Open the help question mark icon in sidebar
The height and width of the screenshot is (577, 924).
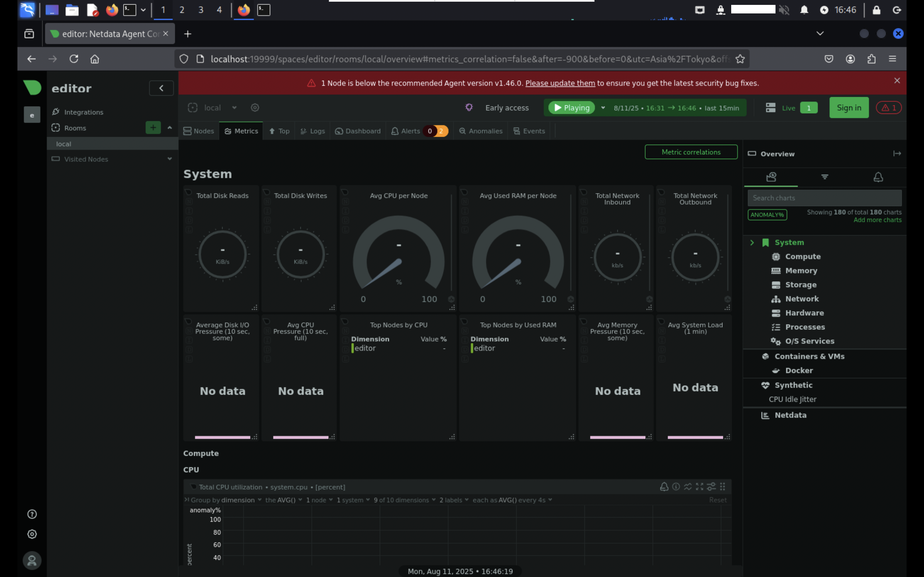[32, 514]
